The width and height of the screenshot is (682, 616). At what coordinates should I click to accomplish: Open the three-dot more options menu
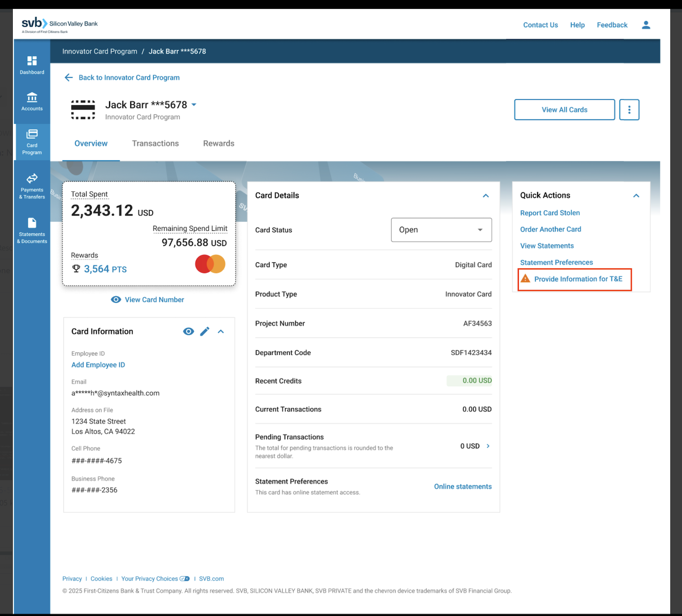click(x=629, y=110)
